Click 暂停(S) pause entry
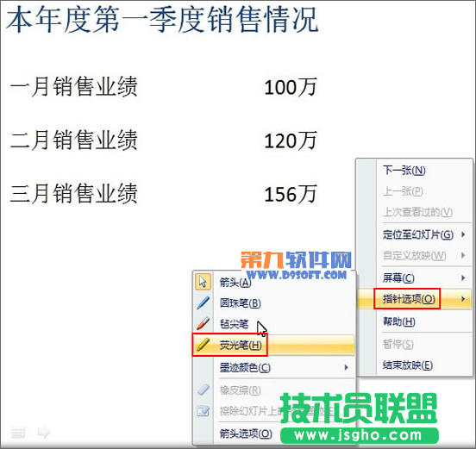 [398, 344]
